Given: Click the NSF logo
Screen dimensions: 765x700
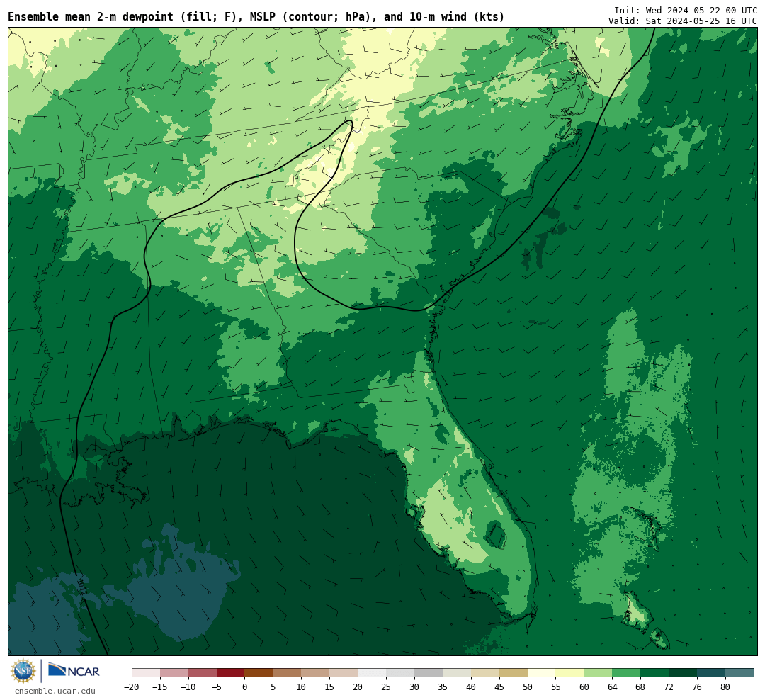Looking at the screenshot, I should point(23,671).
